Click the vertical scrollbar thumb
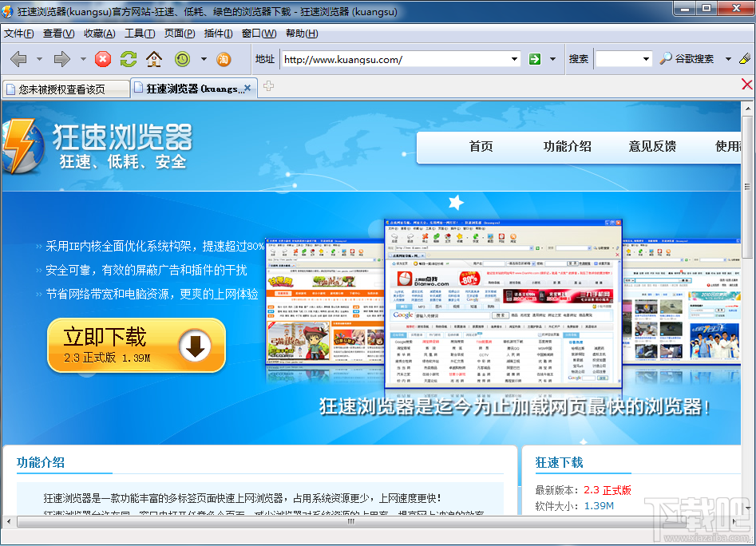 pyautogui.click(x=747, y=188)
